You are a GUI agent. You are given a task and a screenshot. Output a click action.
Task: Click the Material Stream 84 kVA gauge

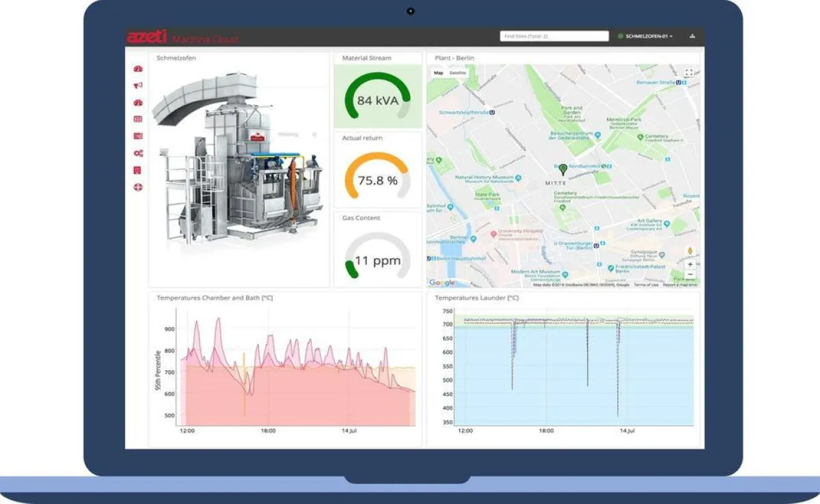377,100
